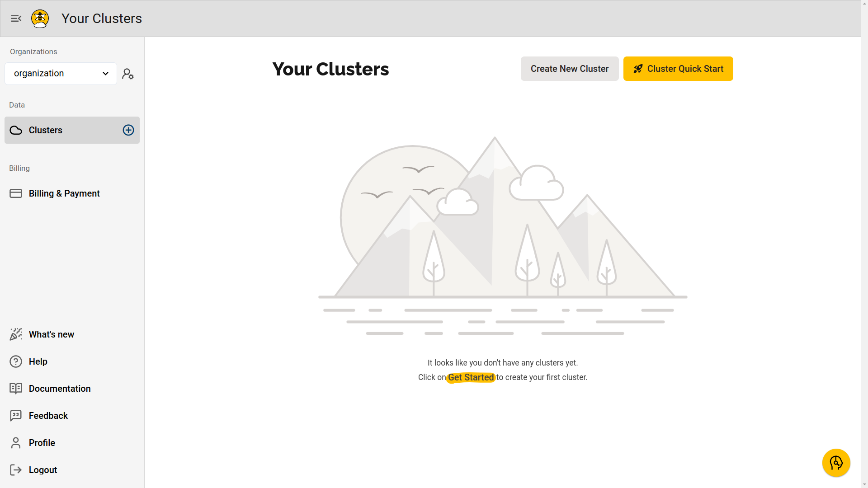Viewport: 868px width, 488px height.
Task: Click the add cluster plus icon
Action: [128, 130]
